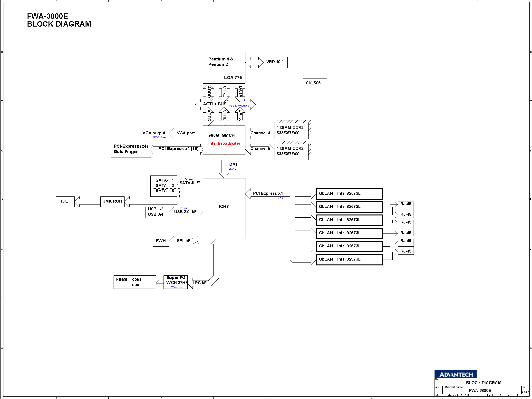Viewport: 532px width, 399px height.
Task: Click the SATA-II 2 entry
Action: point(165,185)
